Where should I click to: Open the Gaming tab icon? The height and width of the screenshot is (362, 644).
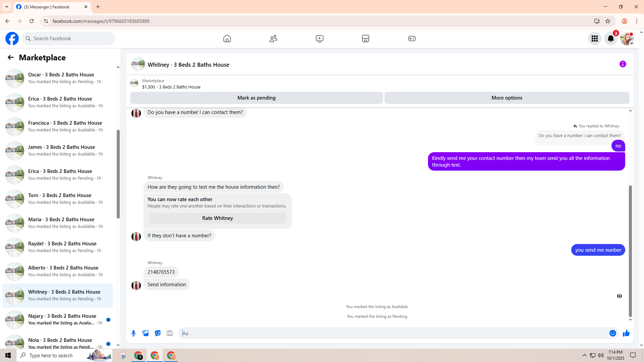coord(412,39)
